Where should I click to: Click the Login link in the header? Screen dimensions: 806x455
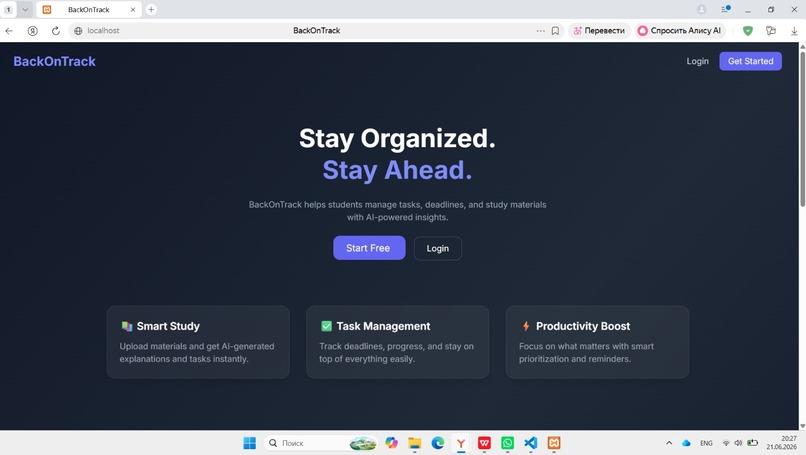click(x=698, y=61)
